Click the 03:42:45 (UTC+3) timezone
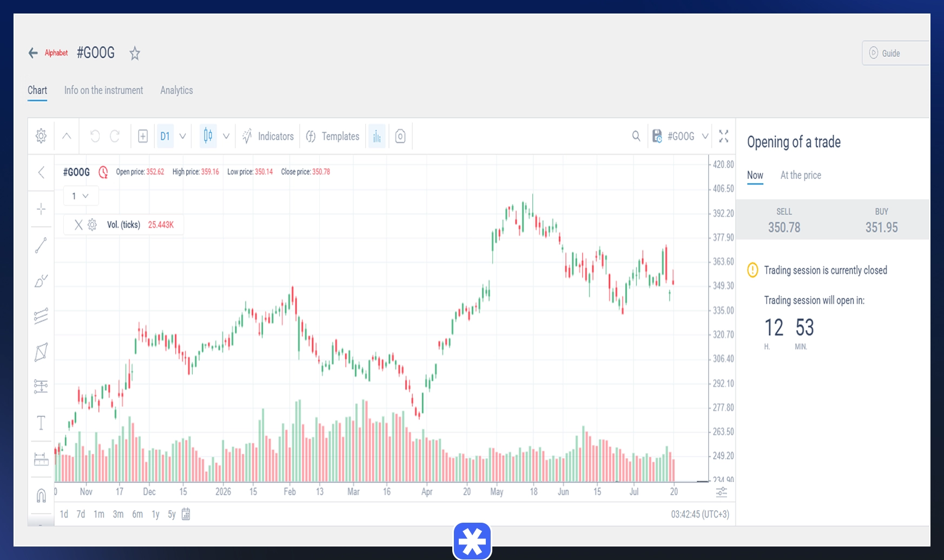Image resolution: width=944 pixels, height=560 pixels. (700, 514)
